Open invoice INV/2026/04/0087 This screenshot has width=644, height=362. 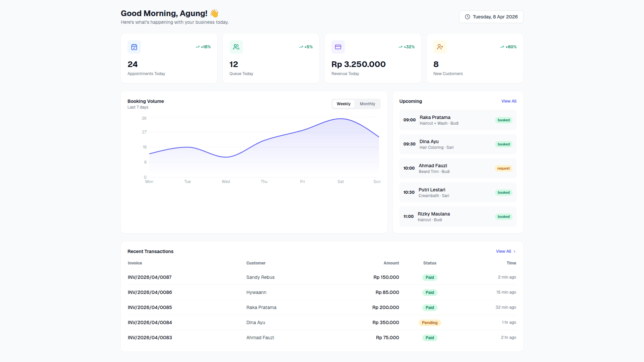pyautogui.click(x=150, y=277)
